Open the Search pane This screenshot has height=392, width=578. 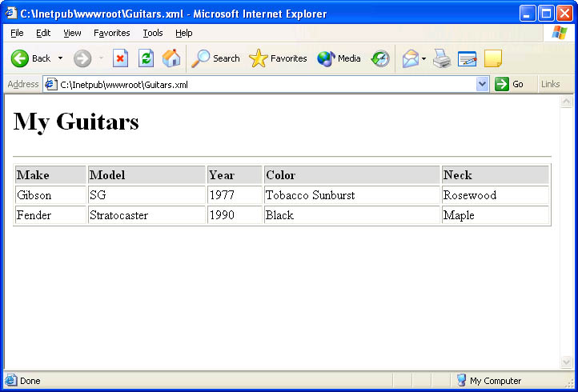click(216, 58)
